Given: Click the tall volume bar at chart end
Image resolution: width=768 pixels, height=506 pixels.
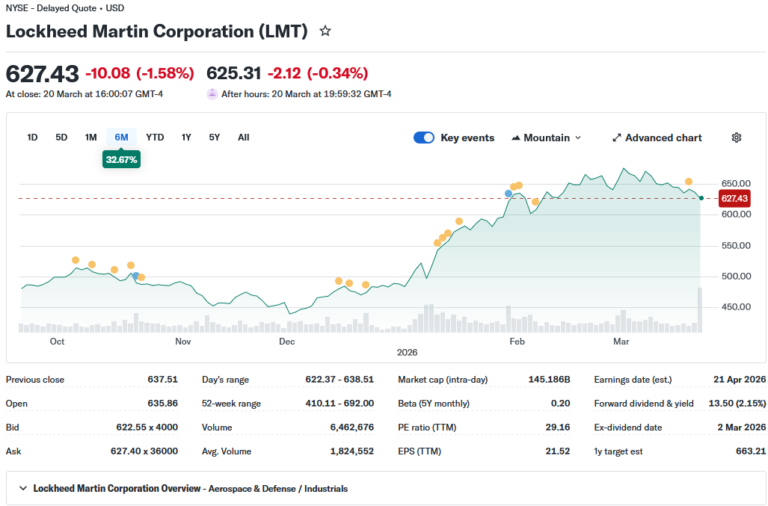Looking at the screenshot, I should pos(699,310).
